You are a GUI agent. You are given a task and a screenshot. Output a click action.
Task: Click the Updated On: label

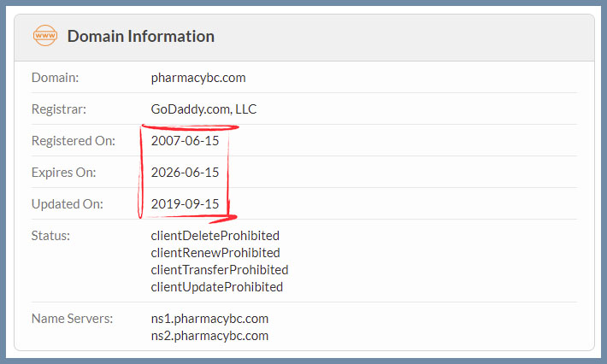(x=68, y=204)
